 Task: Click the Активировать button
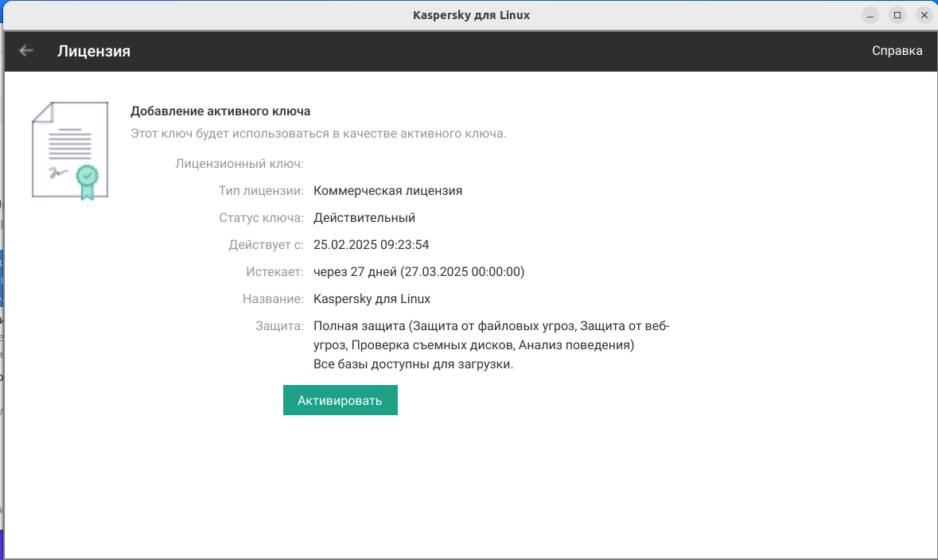point(341,400)
